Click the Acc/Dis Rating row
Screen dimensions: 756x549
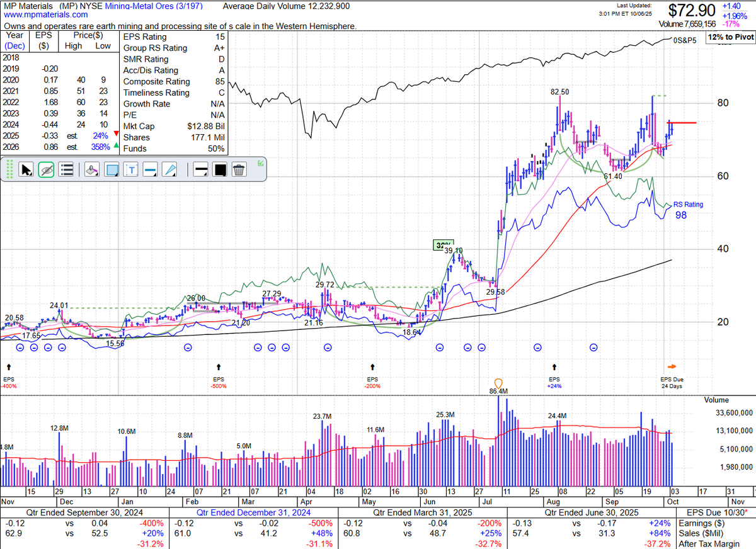(x=174, y=71)
